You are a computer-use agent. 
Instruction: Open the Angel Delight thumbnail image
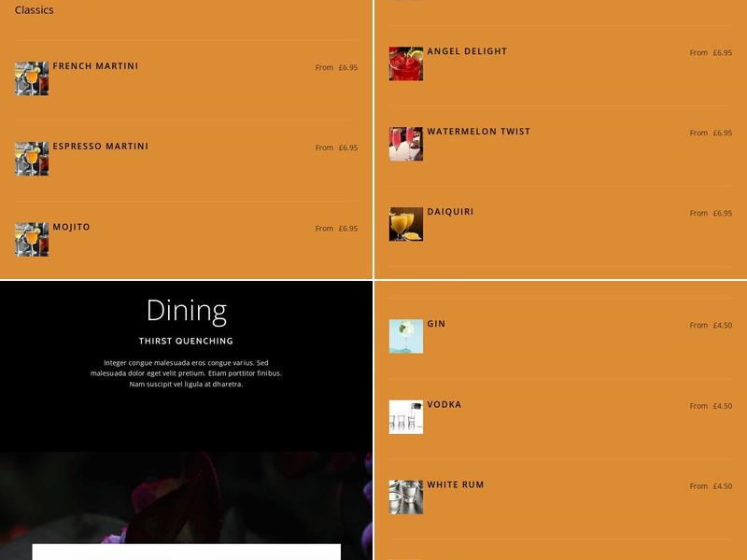[406, 63]
